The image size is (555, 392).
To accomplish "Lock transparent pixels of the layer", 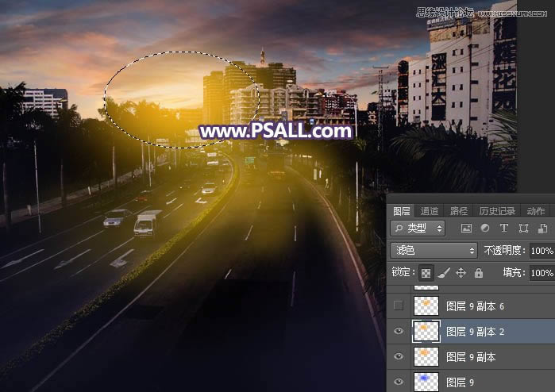I will (426, 273).
